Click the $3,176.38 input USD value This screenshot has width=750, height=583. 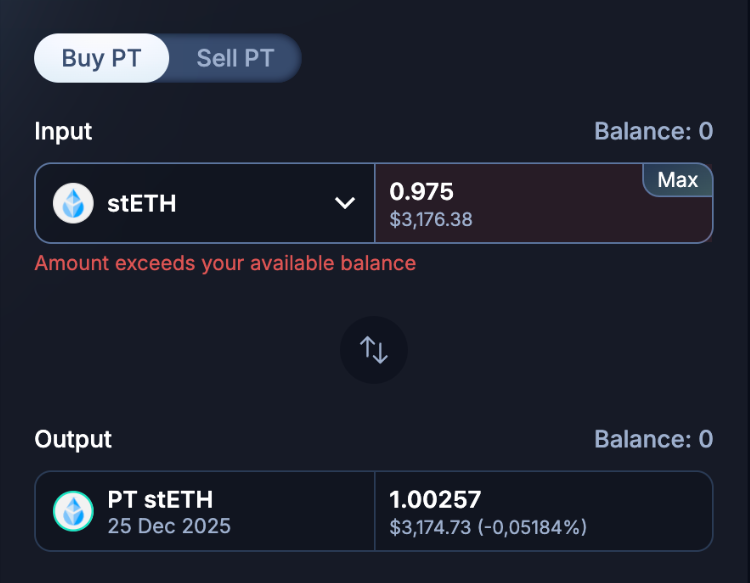431,220
